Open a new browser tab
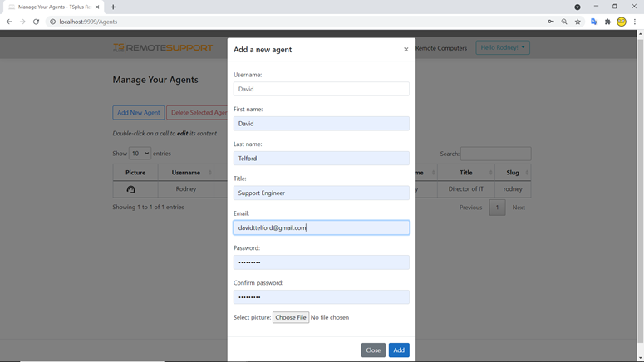 (113, 7)
